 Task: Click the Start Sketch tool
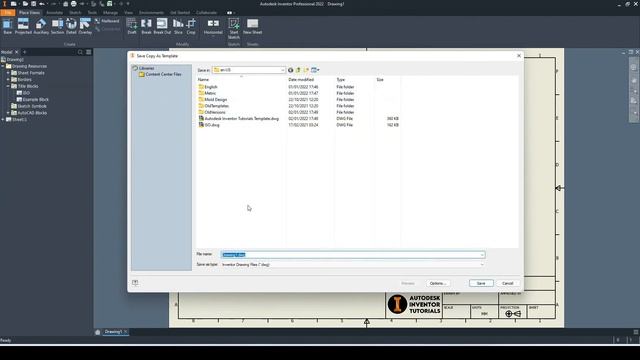tap(234, 28)
